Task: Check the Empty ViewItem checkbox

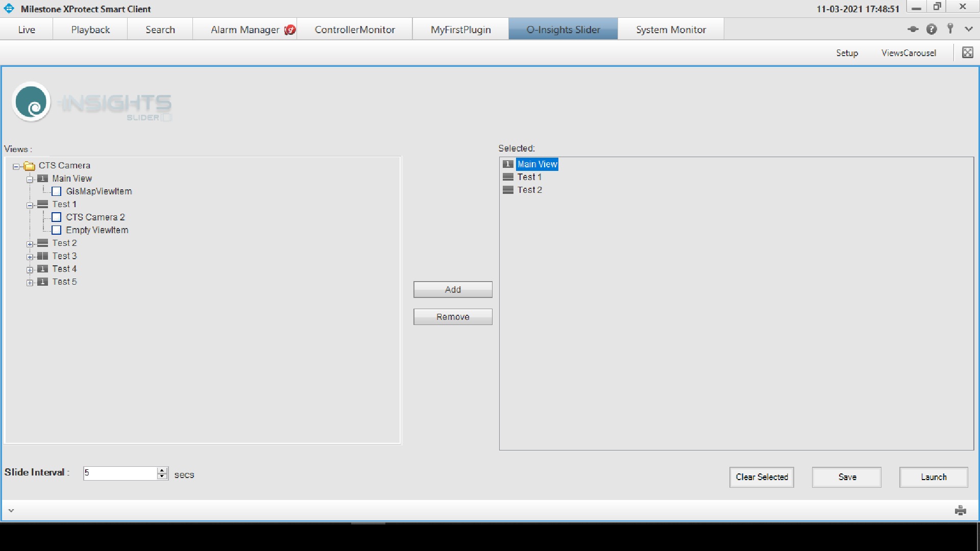Action: pos(57,230)
